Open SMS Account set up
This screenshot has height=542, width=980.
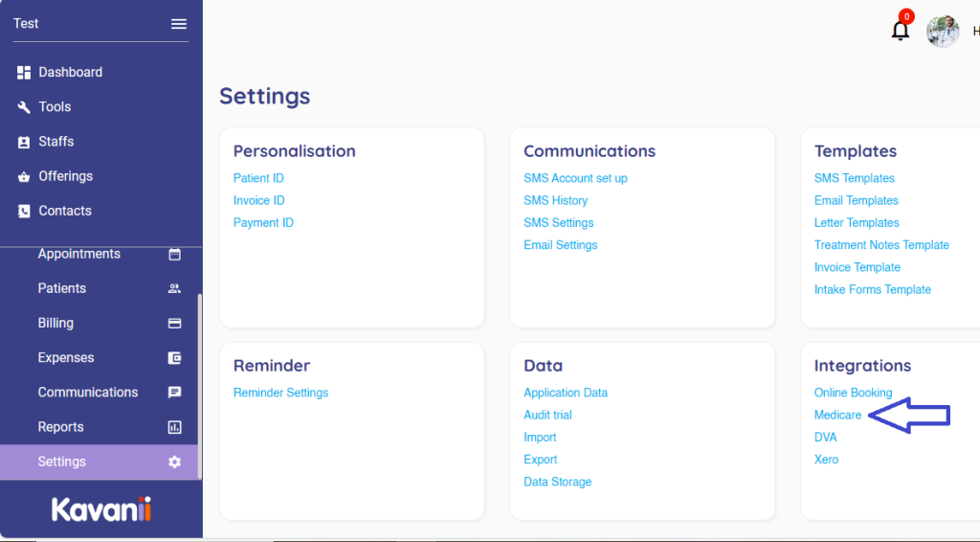(x=575, y=178)
